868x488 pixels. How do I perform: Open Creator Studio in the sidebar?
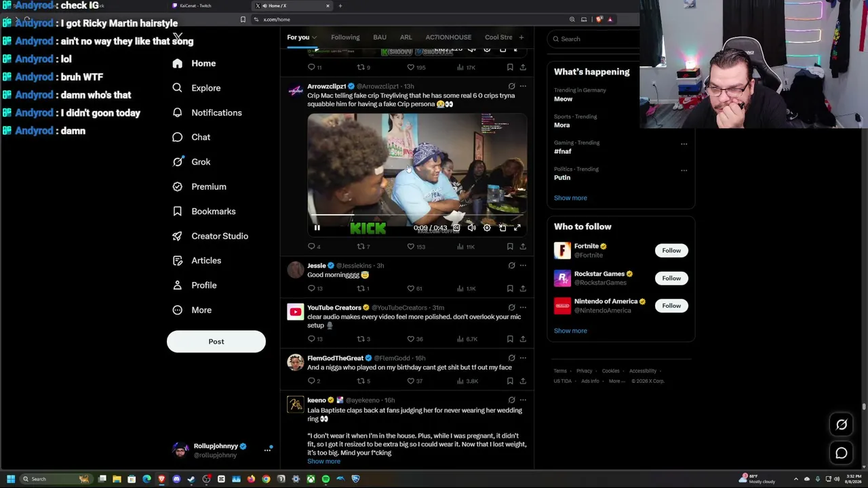coord(210,236)
